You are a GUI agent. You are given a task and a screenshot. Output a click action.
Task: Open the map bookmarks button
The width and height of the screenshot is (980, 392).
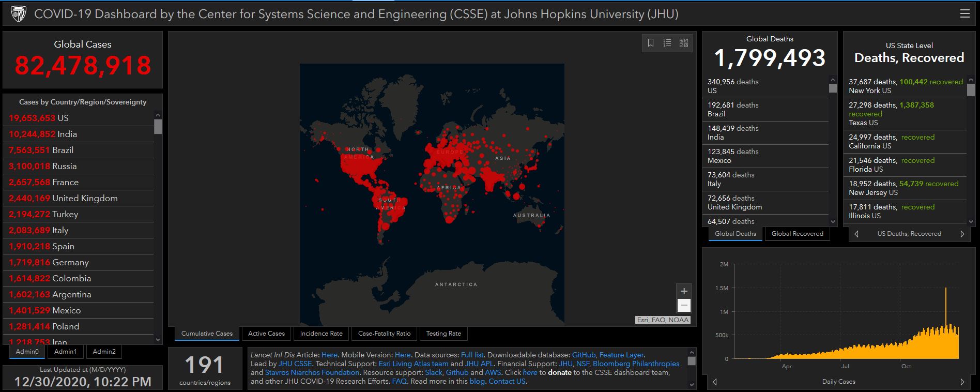click(651, 43)
